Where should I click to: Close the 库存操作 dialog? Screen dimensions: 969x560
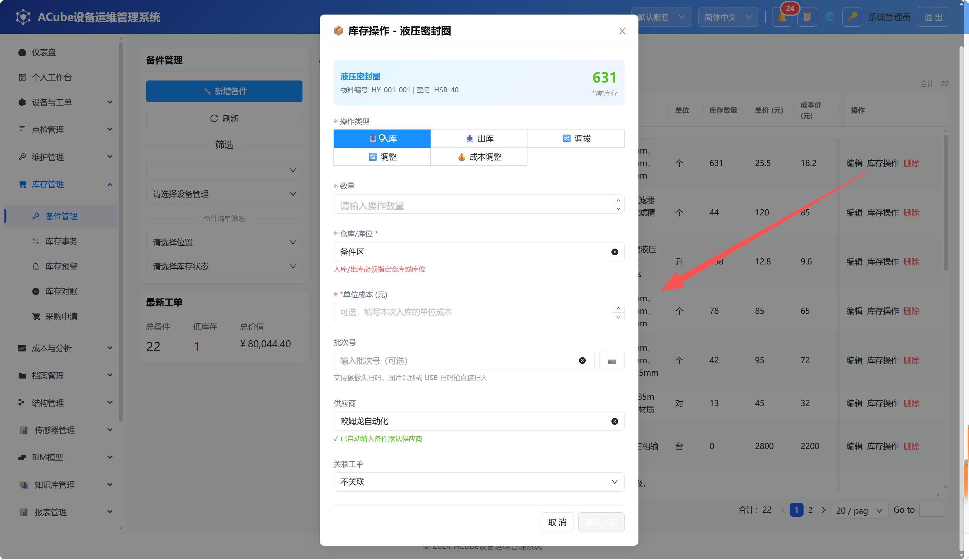(622, 31)
